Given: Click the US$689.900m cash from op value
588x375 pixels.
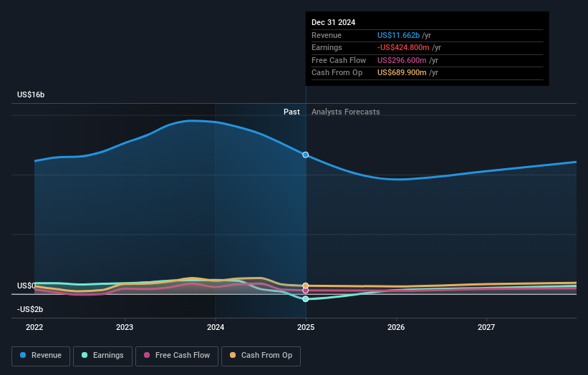Looking at the screenshot, I should (402, 73).
